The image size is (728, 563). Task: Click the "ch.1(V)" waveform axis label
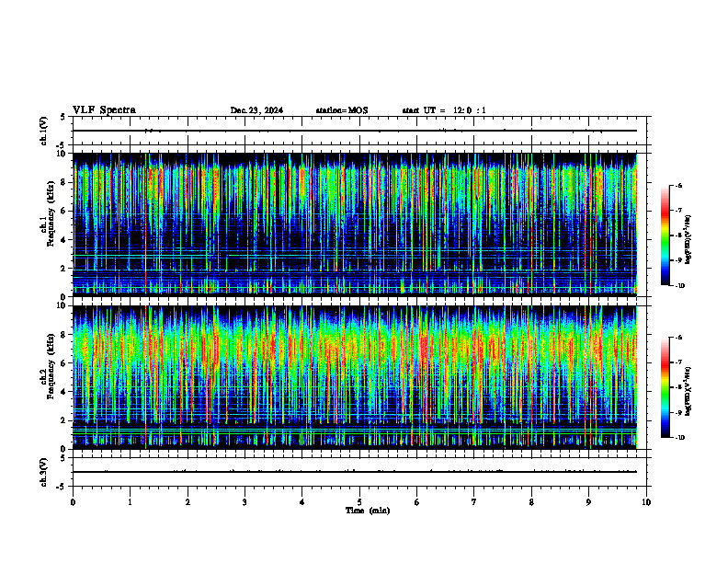point(44,131)
